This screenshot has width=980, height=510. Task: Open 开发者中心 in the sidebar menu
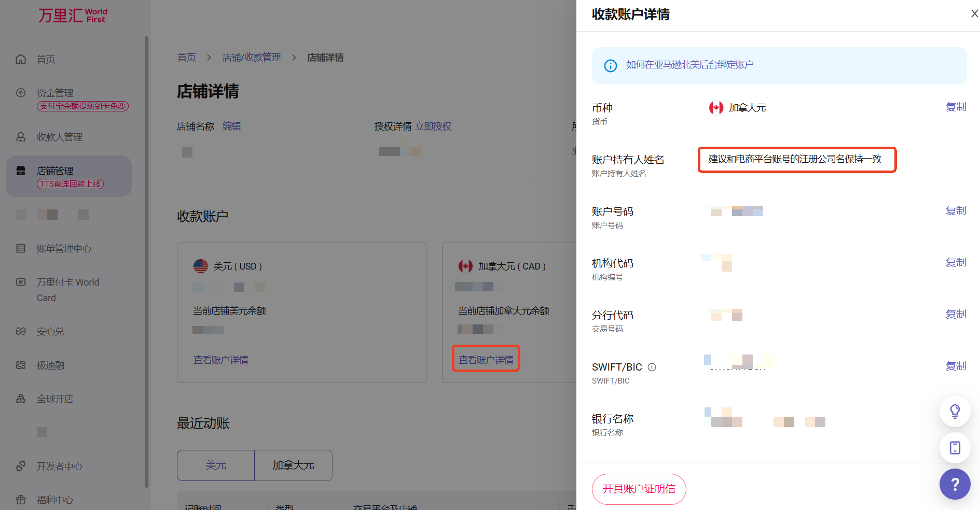(60, 466)
